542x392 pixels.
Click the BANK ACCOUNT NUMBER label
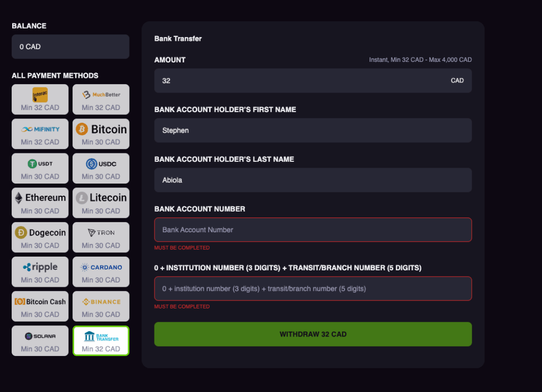point(200,209)
